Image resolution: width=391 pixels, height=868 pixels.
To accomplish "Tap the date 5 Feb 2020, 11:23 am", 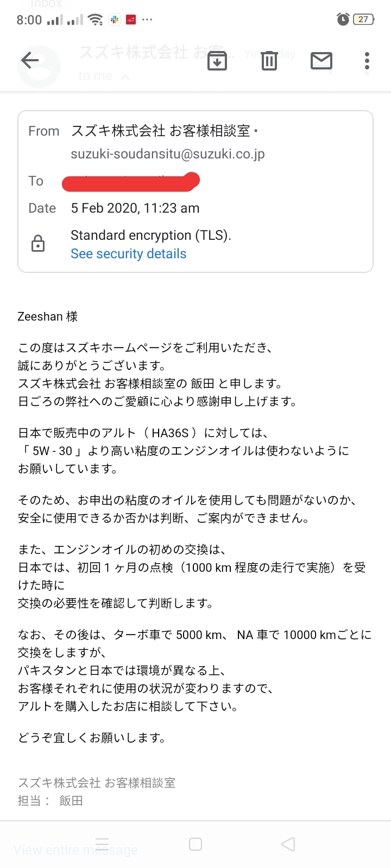I will 135,208.
